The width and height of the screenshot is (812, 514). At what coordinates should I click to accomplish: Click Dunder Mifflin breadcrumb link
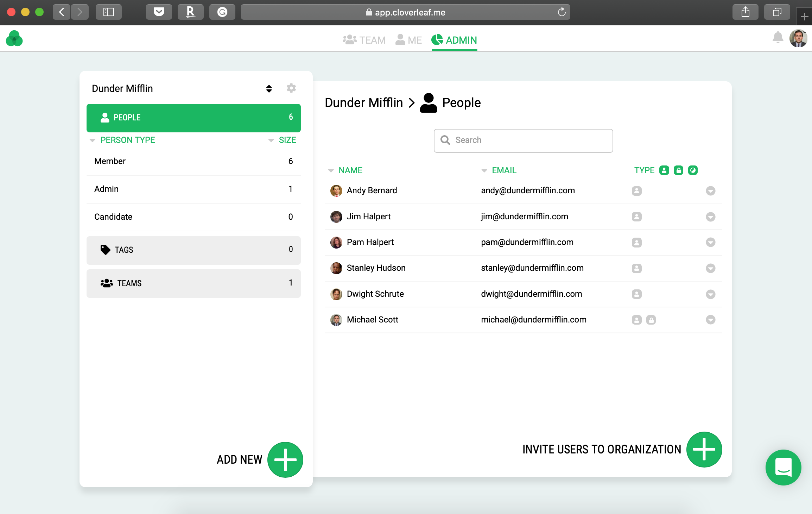click(x=364, y=103)
